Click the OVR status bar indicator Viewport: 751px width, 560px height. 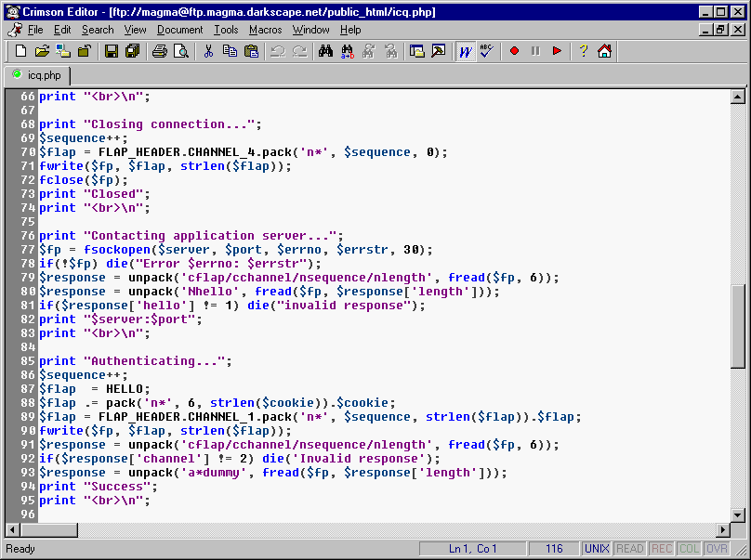(x=717, y=549)
